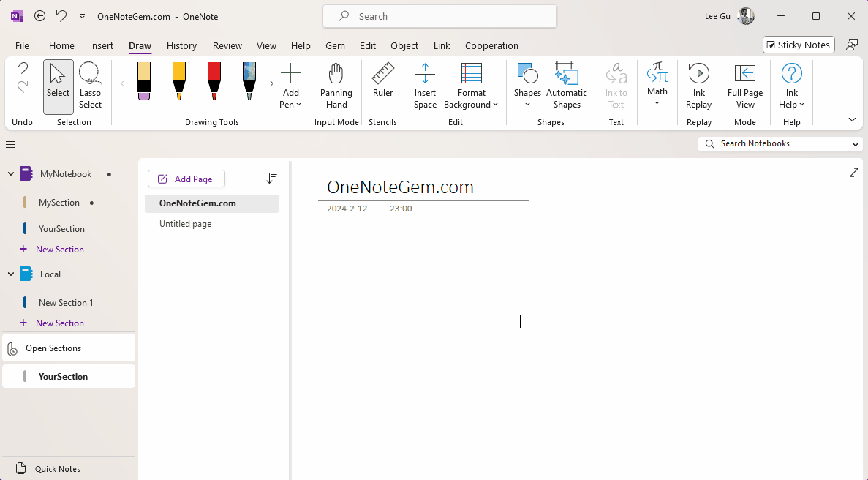Image resolution: width=868 pixels, height=480 pixels.
Task: Click the MyNotebook notebook icon
Action: tap(26, 174)
